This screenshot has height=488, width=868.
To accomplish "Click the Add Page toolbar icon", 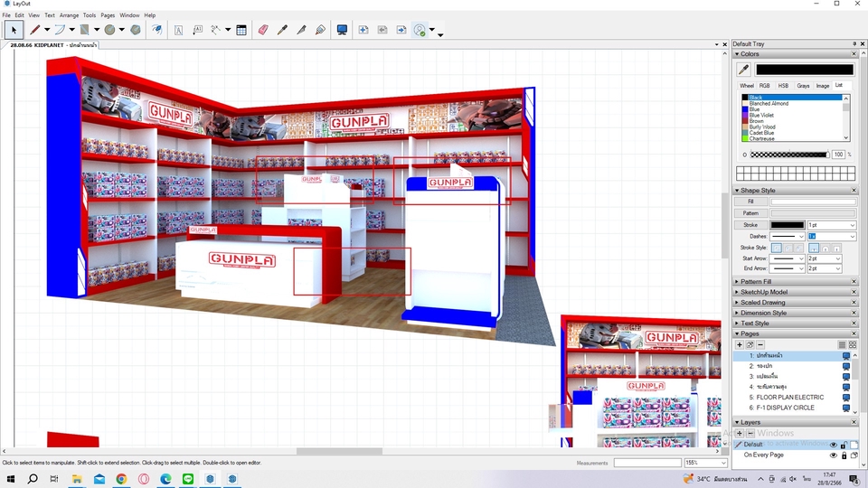I will click(x=363, y=30).
